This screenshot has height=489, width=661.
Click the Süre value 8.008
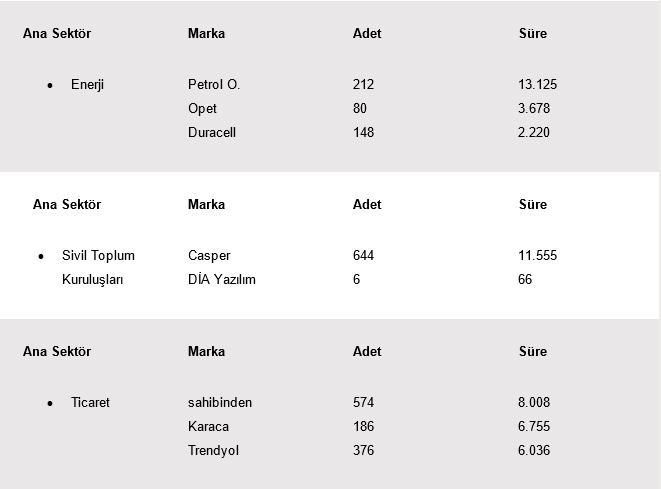pyautogui.click(x=534, y=403)
